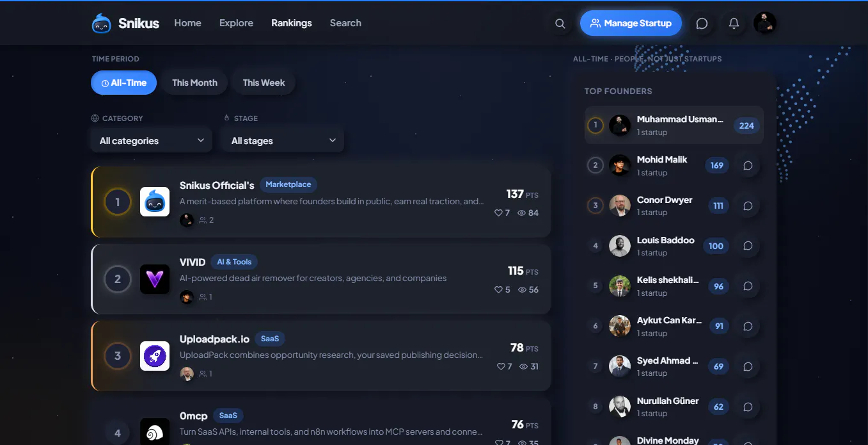Image resolution: width=868 pixels, height=445 pixels.
Task: Click the AI & Tools category tag
Action: 234,261
